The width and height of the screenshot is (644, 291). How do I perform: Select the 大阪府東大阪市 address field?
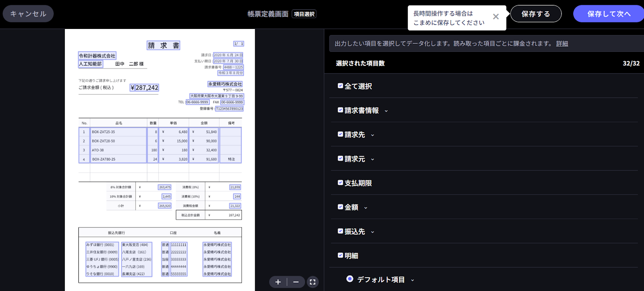217,96
